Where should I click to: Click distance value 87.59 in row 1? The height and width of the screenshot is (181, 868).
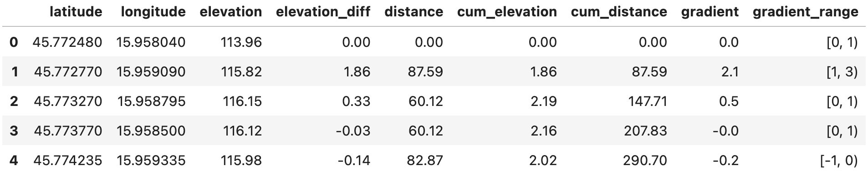pos(425,72)
